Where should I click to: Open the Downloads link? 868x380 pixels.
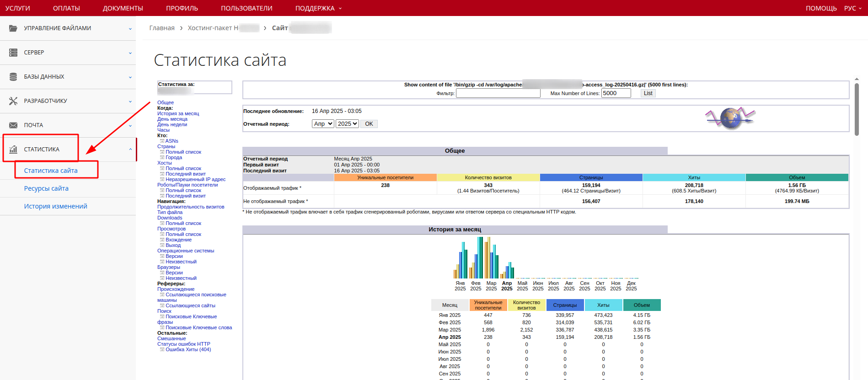click(x=170, y=218)
